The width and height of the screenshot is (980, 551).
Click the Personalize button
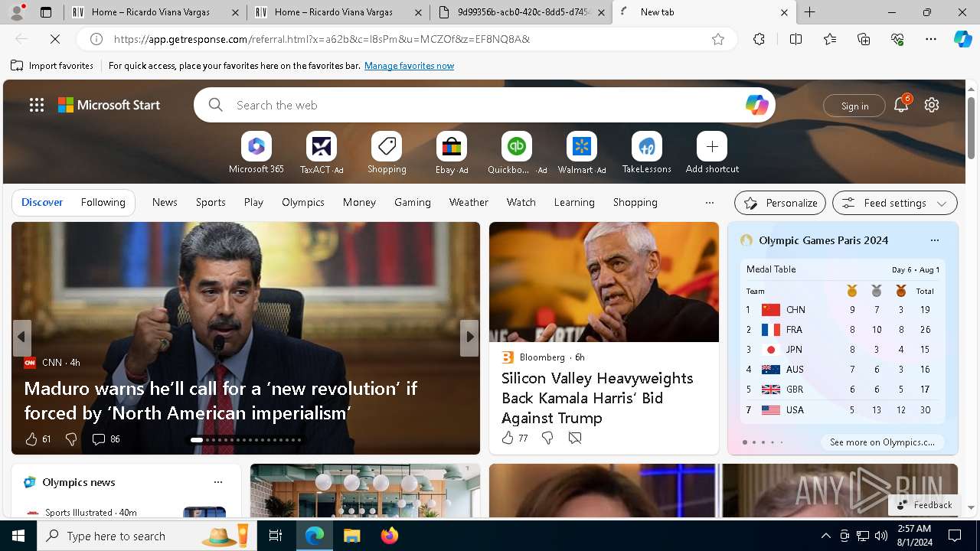pos(780,203)
